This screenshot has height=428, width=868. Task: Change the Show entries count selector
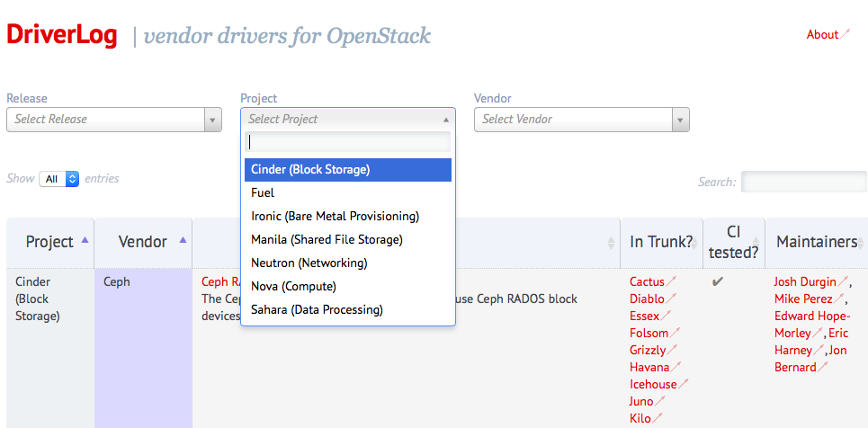click(x=59, y=179)
